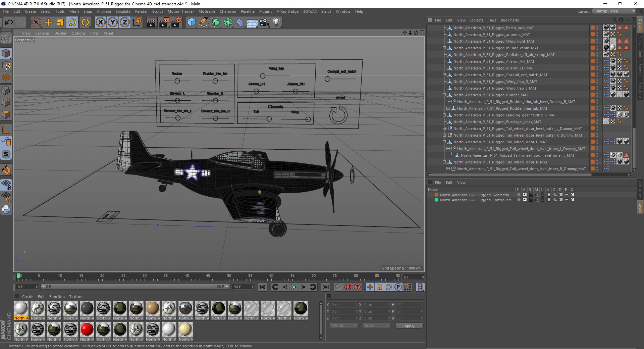Image resolution: width=644 pixels, height=349 pixels.
Task: Open the Character menu
Action: 228,11
